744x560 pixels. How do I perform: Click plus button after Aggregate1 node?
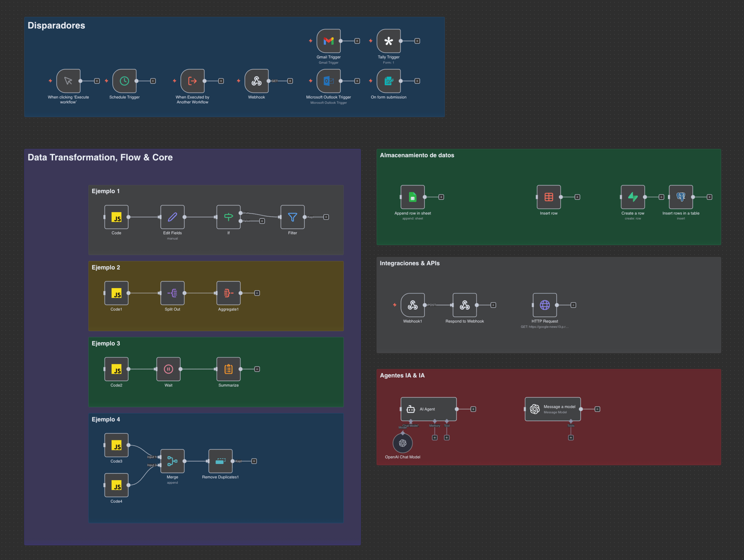tap(257, 293)
